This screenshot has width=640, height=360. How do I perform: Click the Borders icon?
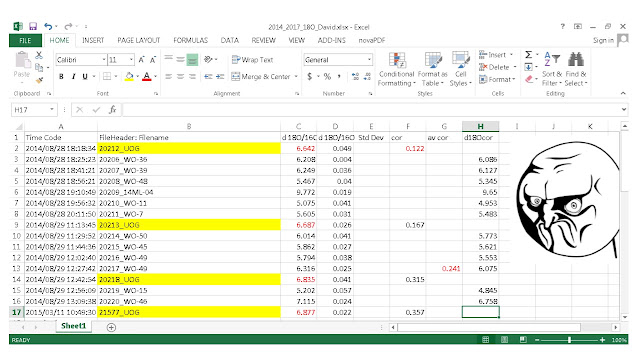pyautogui.click(x=107, y=76)
